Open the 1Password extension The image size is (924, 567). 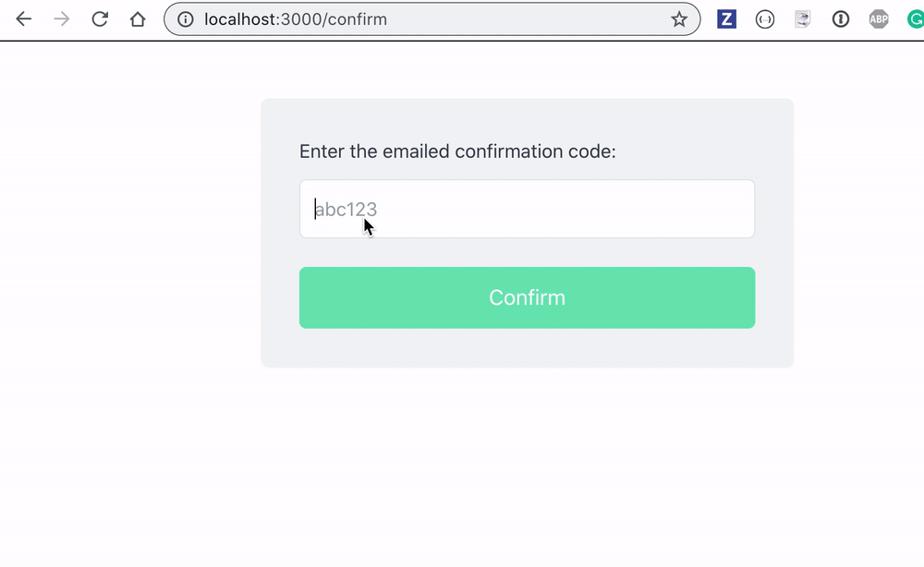pyautogui.click(x=841, y=19)
